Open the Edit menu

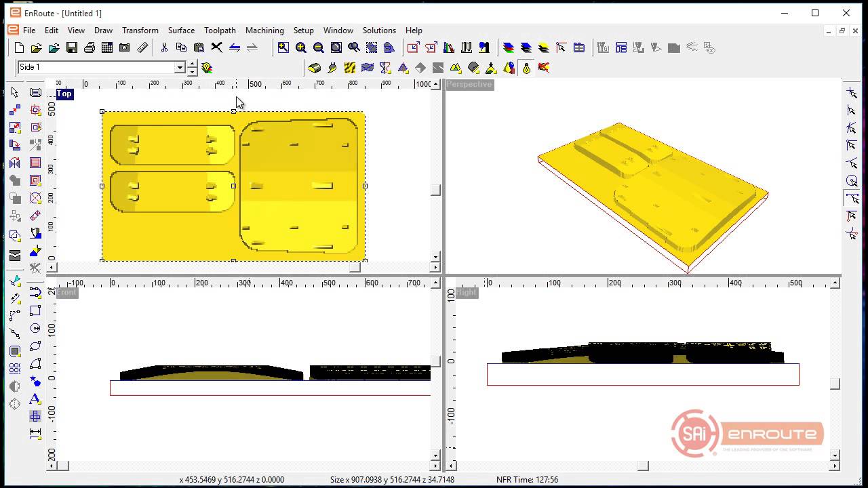pos(52,30)
